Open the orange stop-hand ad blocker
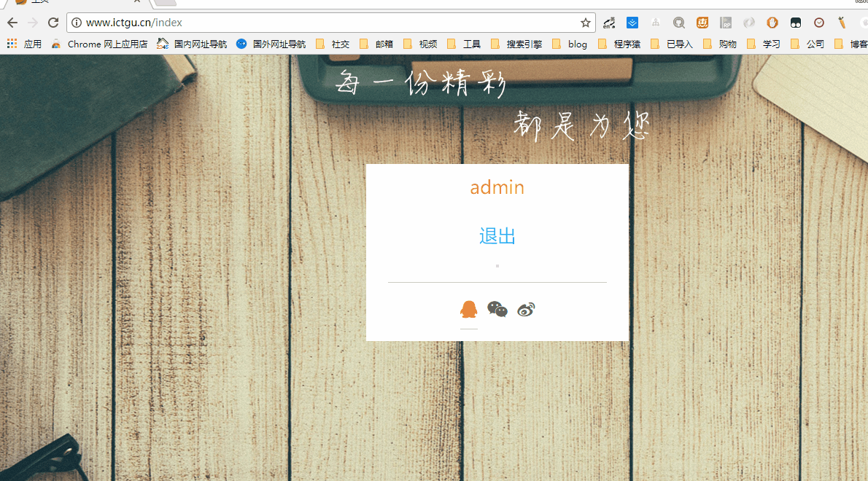This screenshot has height=481, width=868. click(772, 23)
